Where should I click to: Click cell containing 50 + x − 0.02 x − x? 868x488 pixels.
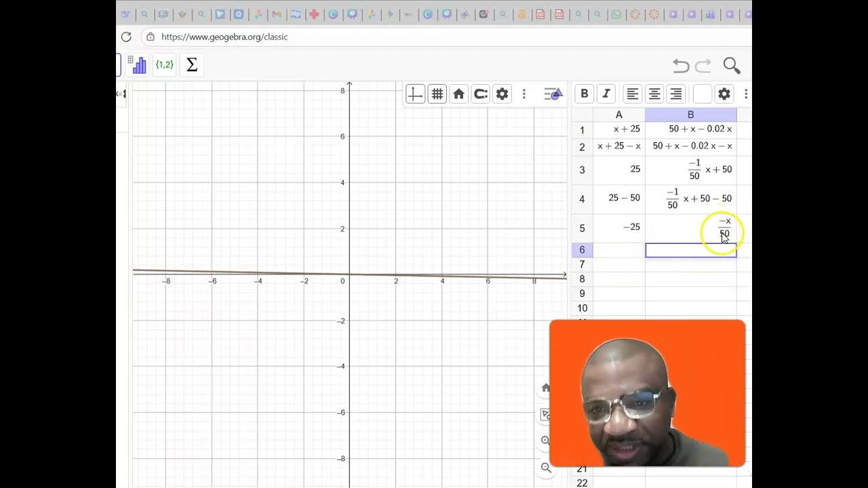[690, 146]
